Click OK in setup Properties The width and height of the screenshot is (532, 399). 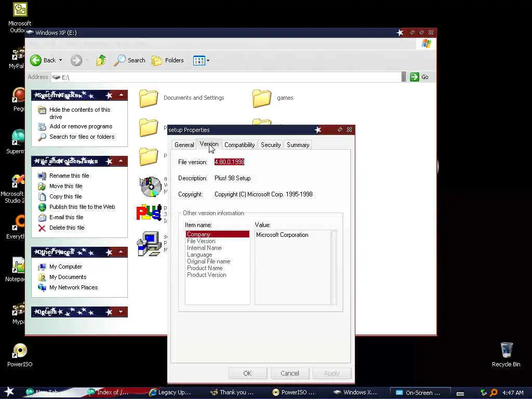click(248, 373)
